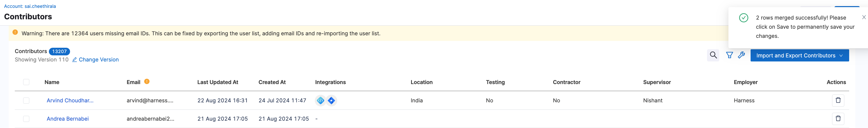Delete Andrea Bernabei row with trash icon

[838, 119]
